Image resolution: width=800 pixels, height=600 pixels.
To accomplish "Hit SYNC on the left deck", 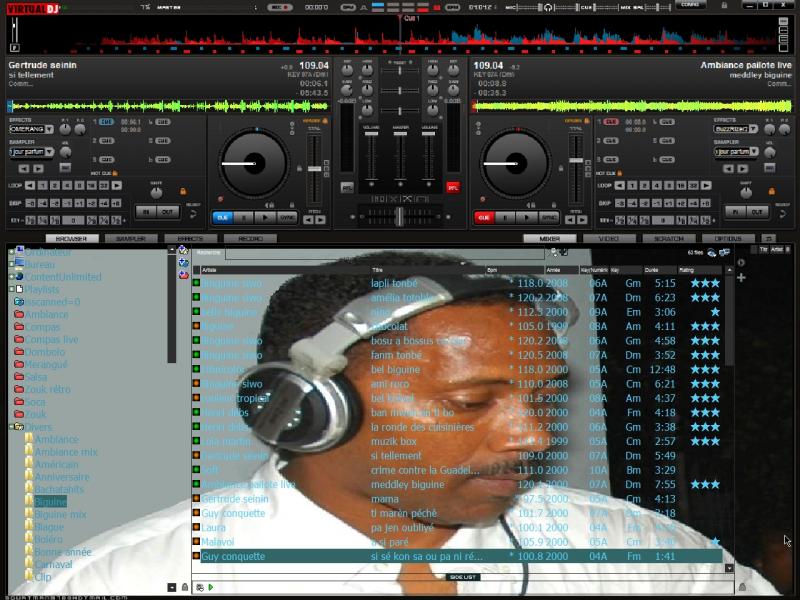I will [287, 217].
